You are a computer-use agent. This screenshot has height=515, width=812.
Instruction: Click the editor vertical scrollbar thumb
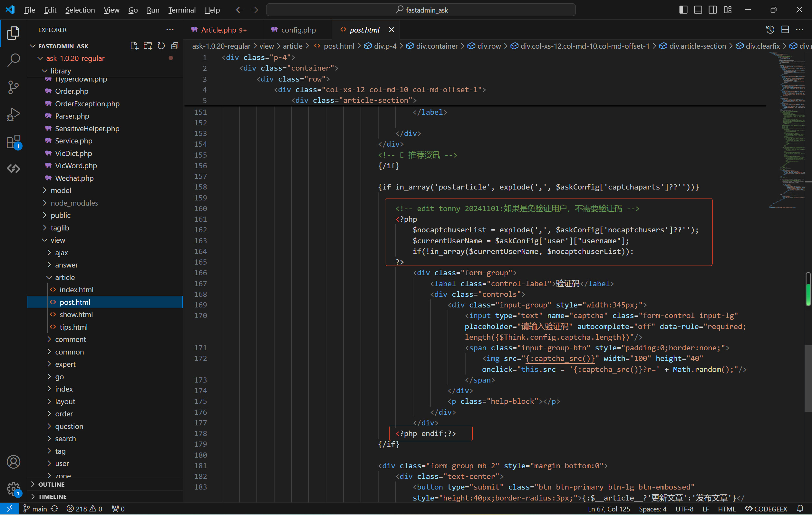point(808,378)
